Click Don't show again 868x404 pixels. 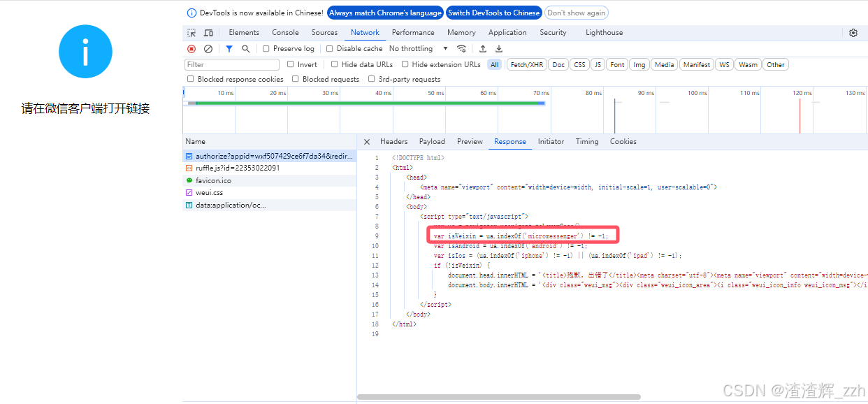pyautogui.click(x=576, y=13)
